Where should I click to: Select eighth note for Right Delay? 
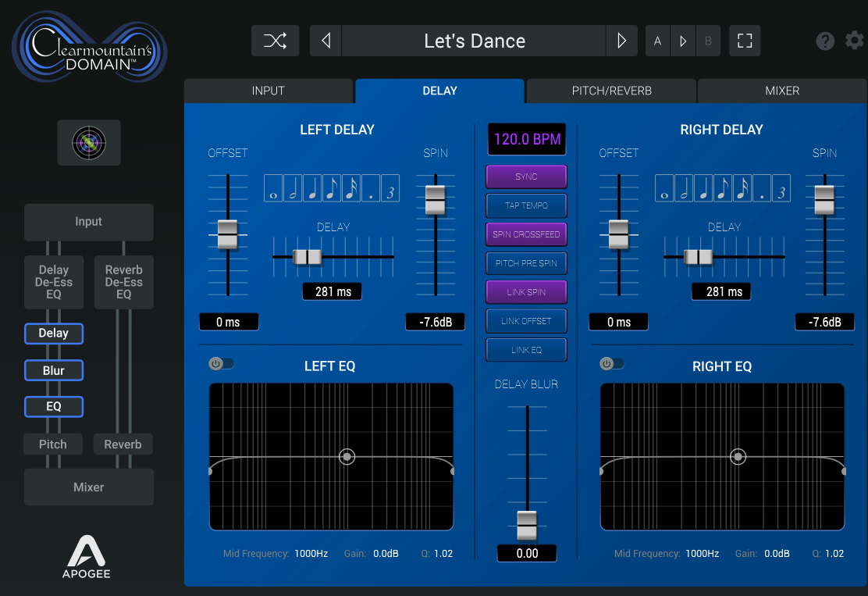pos(722,187)
